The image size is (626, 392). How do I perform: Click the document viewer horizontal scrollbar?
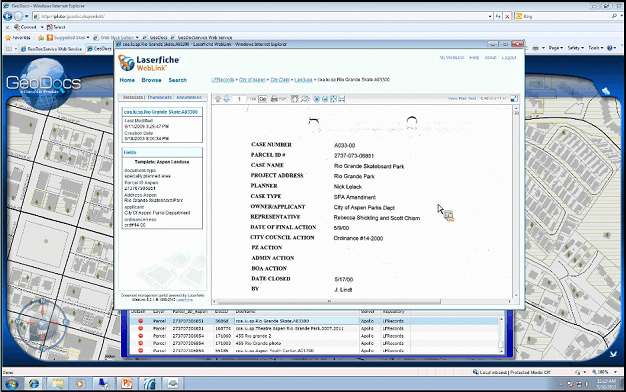click(x=362, y=301)
